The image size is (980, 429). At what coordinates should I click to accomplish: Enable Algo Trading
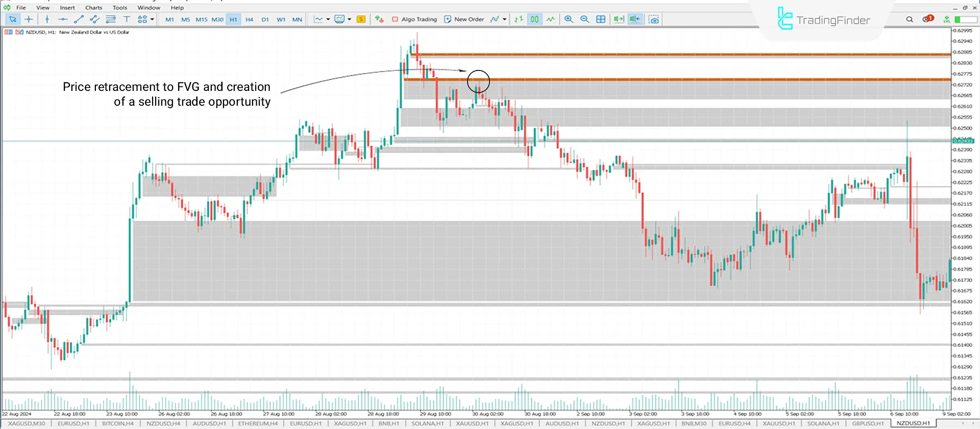pos(414,19)
